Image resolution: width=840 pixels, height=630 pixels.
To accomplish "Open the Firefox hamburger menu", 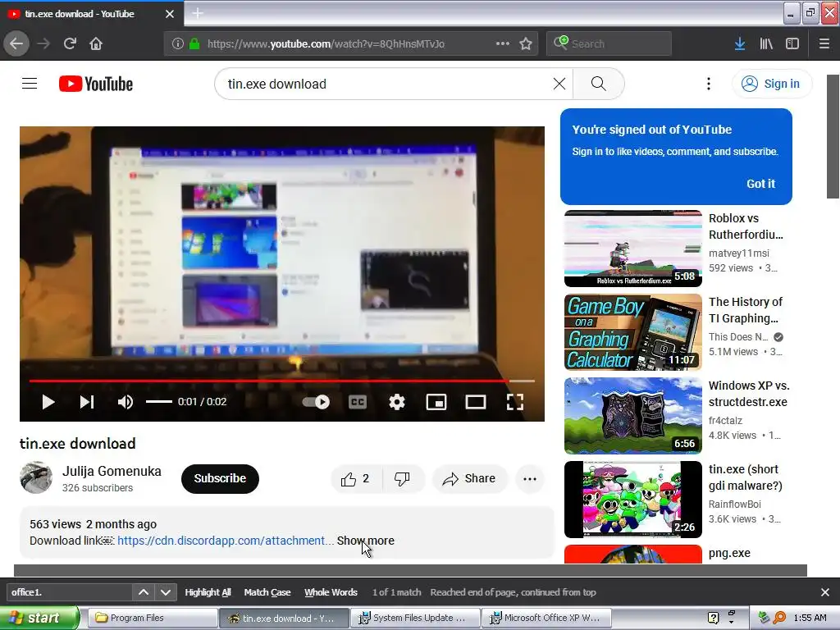I will coord(824,44).
